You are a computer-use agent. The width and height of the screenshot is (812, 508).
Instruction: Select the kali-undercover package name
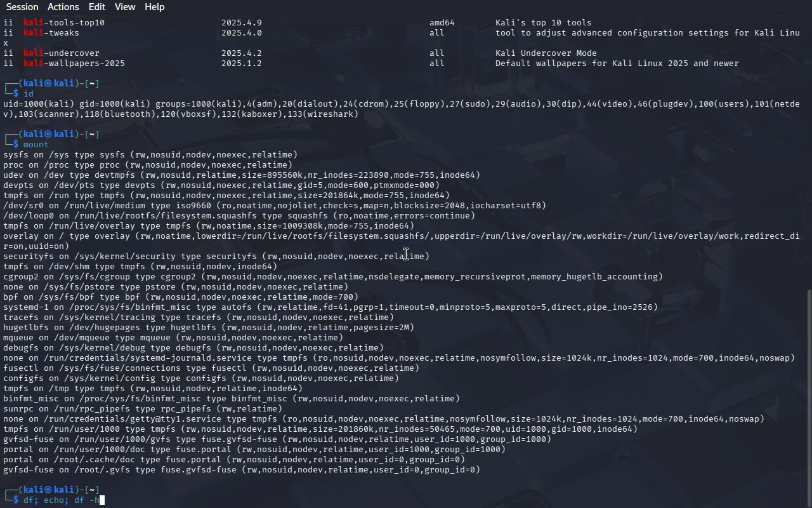tap(62, 53)
